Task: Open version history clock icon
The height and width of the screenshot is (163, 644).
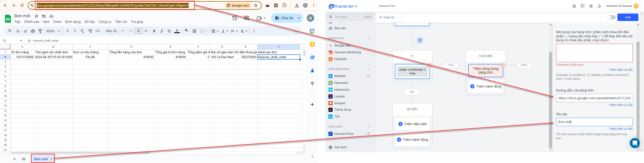Action: point(235,18)
